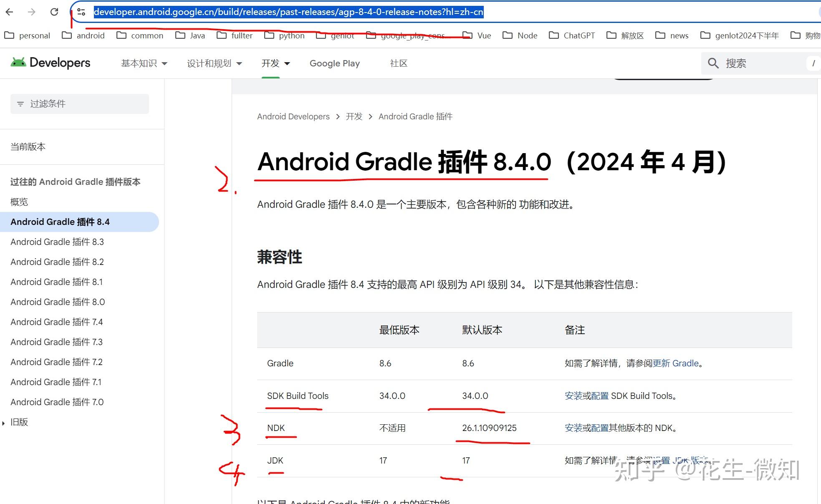
Task: Click the search magnifier icon
Action: [x=713, y=63]
